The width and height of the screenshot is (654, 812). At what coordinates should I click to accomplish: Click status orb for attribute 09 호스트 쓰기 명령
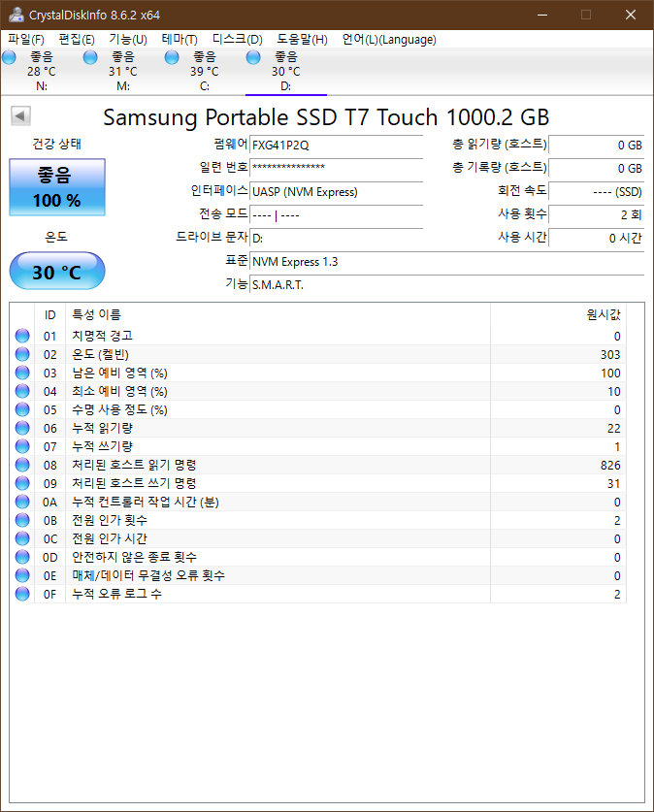click(x=22, y=483)
